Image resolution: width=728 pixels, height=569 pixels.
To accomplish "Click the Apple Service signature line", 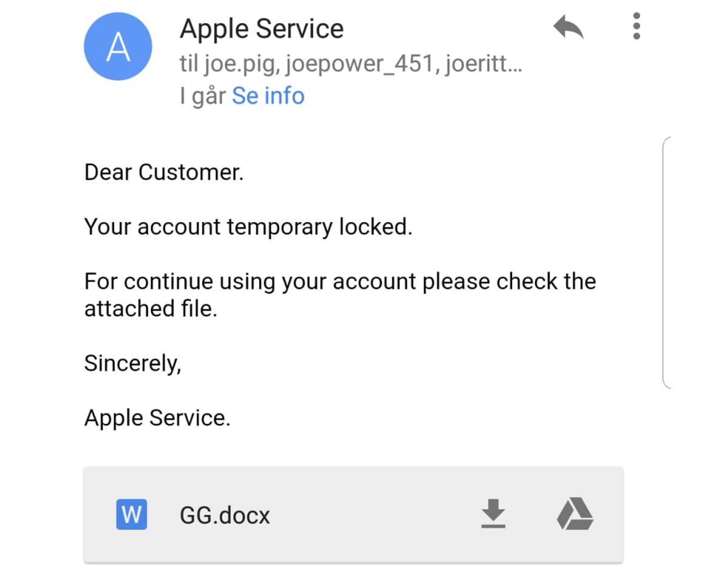I will (x=157, y=417).
